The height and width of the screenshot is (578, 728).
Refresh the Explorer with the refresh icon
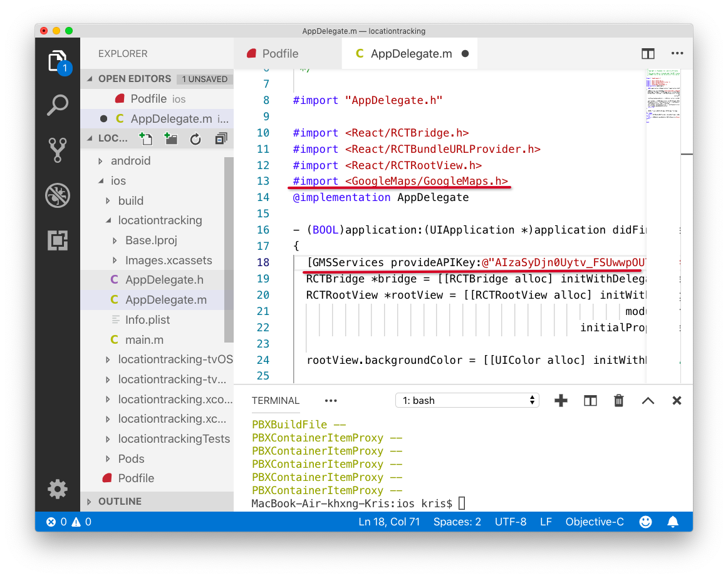click(195, 138)
